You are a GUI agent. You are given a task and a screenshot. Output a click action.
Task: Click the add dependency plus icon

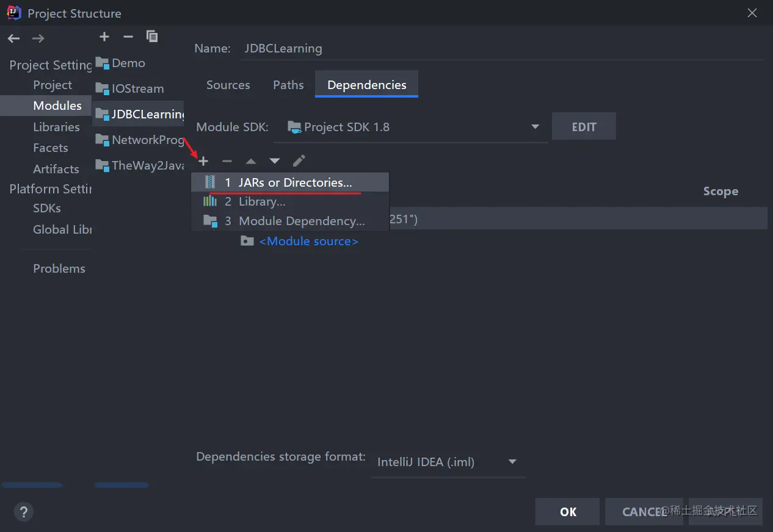(x=203, y=161)
